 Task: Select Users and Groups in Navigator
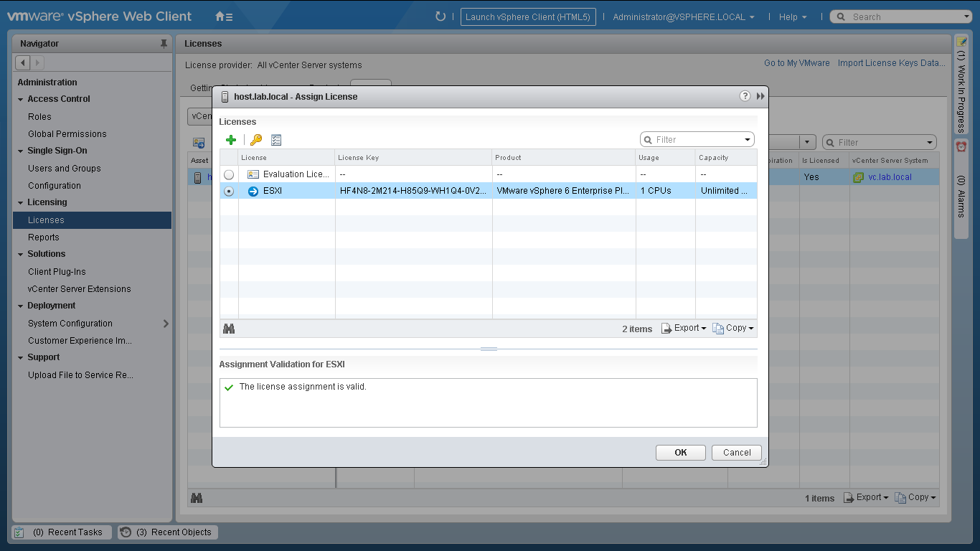tap(65, 169)
